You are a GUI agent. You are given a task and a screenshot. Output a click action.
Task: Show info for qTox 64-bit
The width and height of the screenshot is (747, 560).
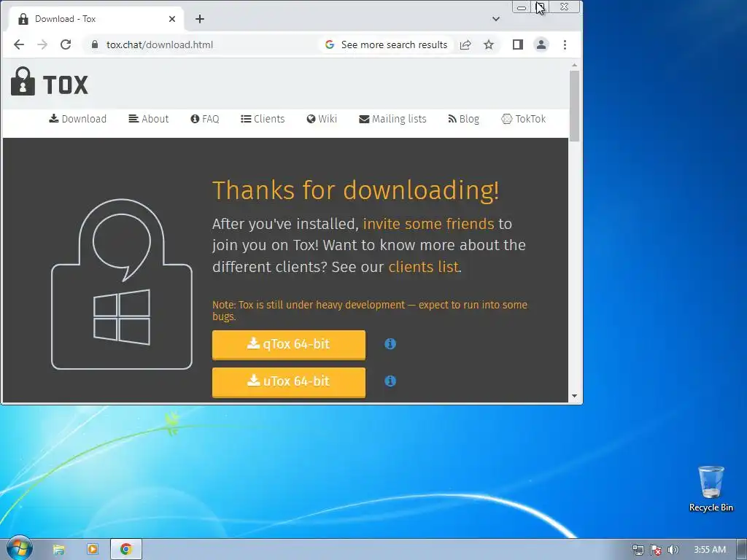(390, 344)
